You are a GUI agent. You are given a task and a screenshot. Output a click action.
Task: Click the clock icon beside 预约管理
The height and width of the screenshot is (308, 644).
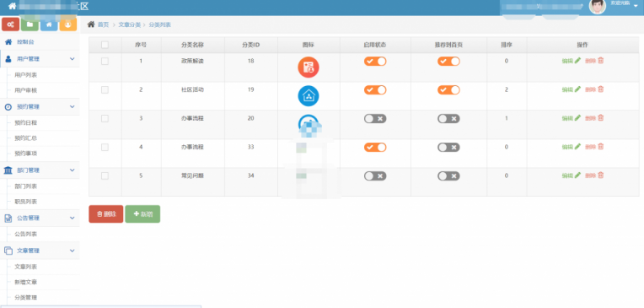(x=8, y=107)
